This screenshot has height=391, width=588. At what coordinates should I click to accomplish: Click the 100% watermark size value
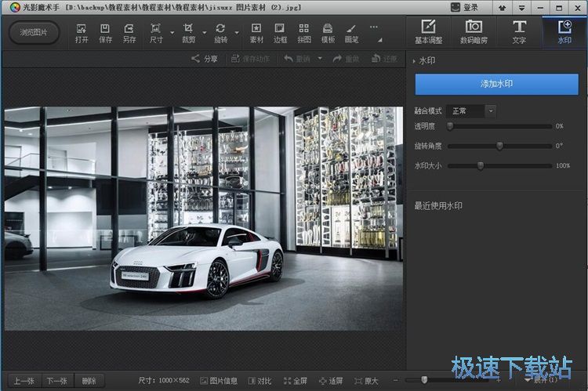pyautogui.click(x=563, y=165)
